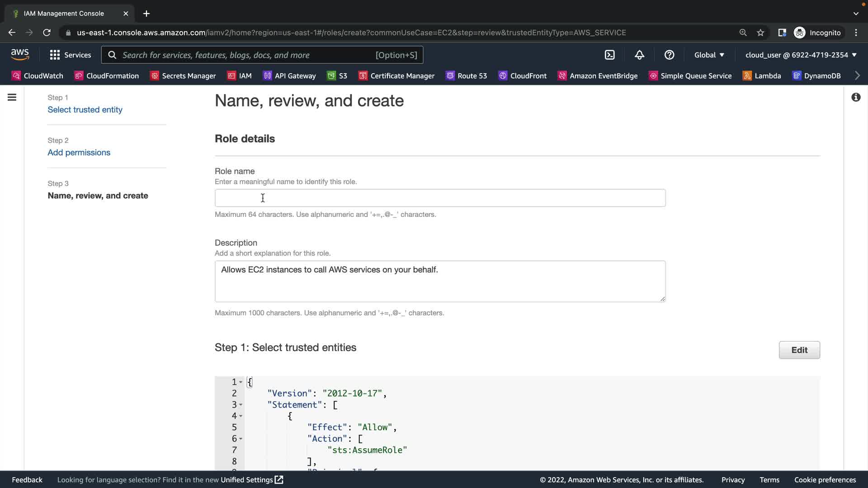The width and height of the screenshot is (868, 488).
Task: Open the help question-mark icon
Action: click(669, 55)
